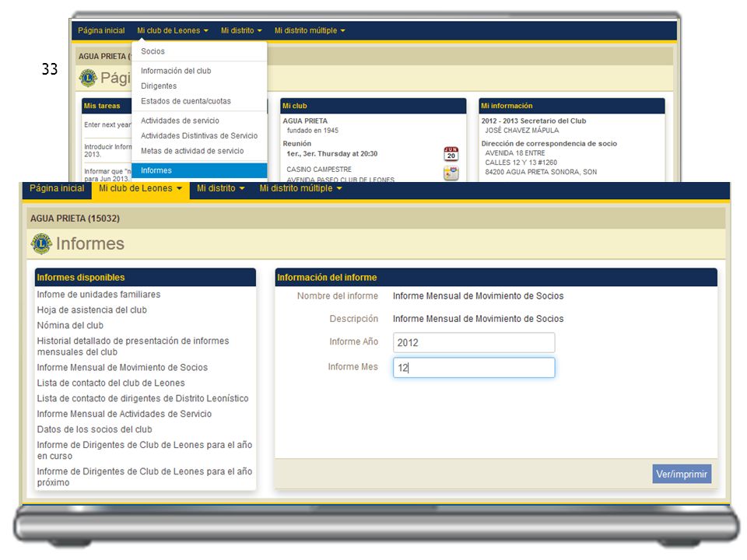Select Actividades de servicio menu entry
The image size is (747, 560).
pyautogui.click(x=199, y=121)
